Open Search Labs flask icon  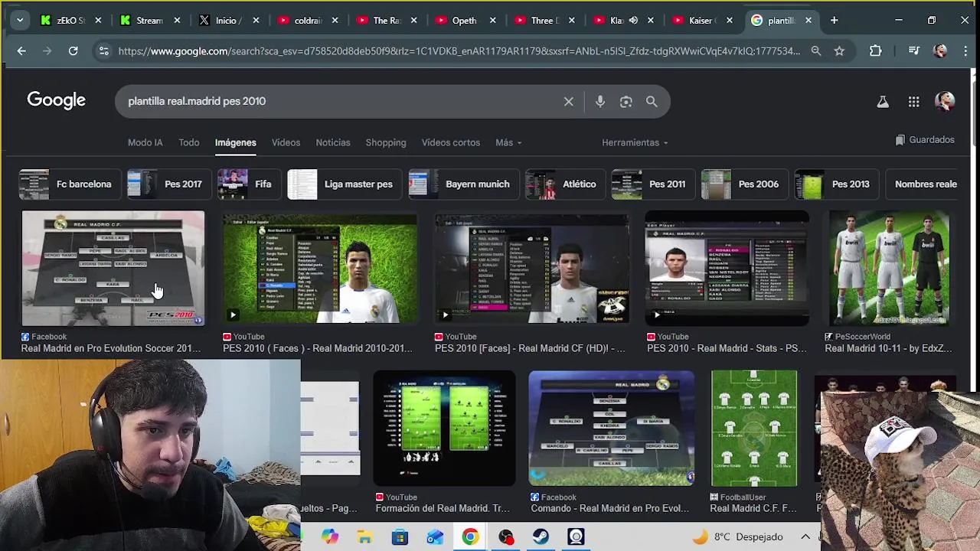tap(883, 101)
